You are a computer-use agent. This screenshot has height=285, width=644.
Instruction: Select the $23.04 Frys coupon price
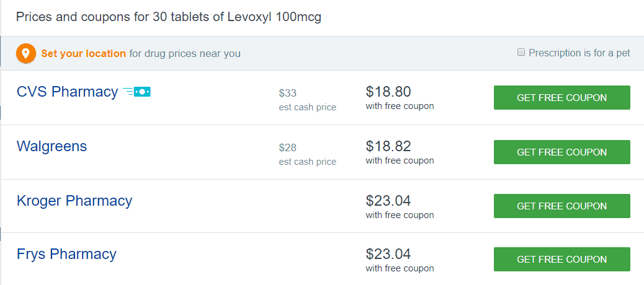pyautogui.click(x=388, y=254)
